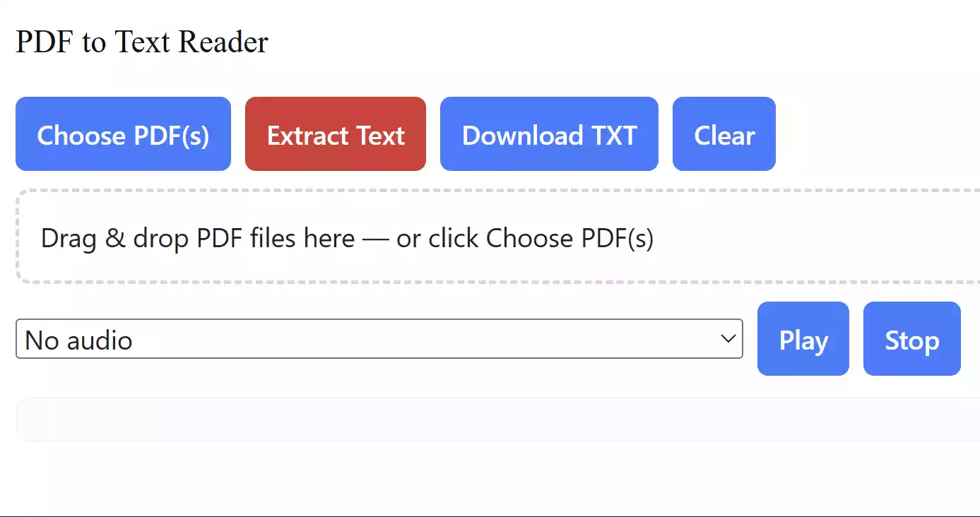980x517 pixels.
Task: Hit Stop at the far right
Action: (911, 339)
